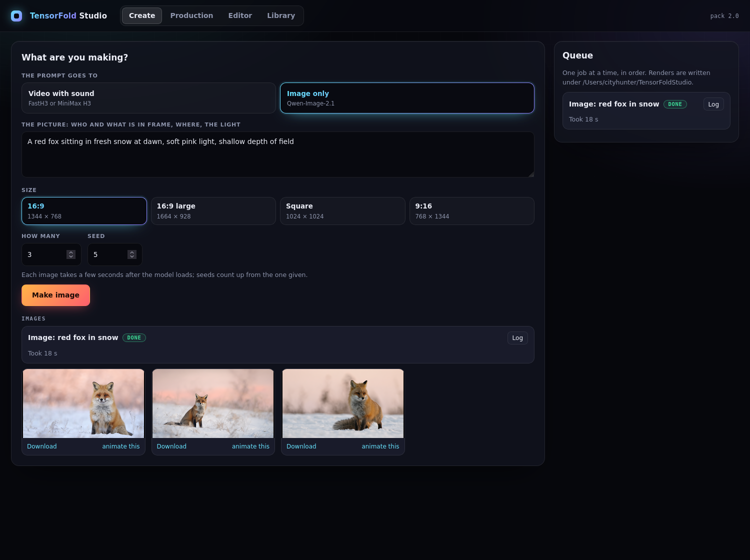Viewport: 750px width, 560px height.
Task: Click the Seed stepper arrows
Action: (x=132, y=254)
